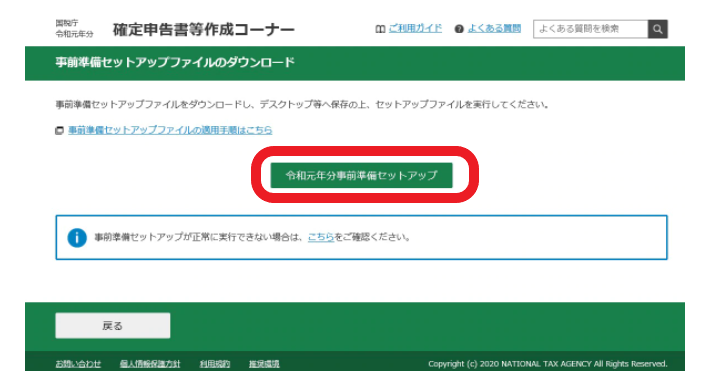Click the 令和元年分事前準備セットアップ button
This screenshot has width=709, height=380.
361,175
